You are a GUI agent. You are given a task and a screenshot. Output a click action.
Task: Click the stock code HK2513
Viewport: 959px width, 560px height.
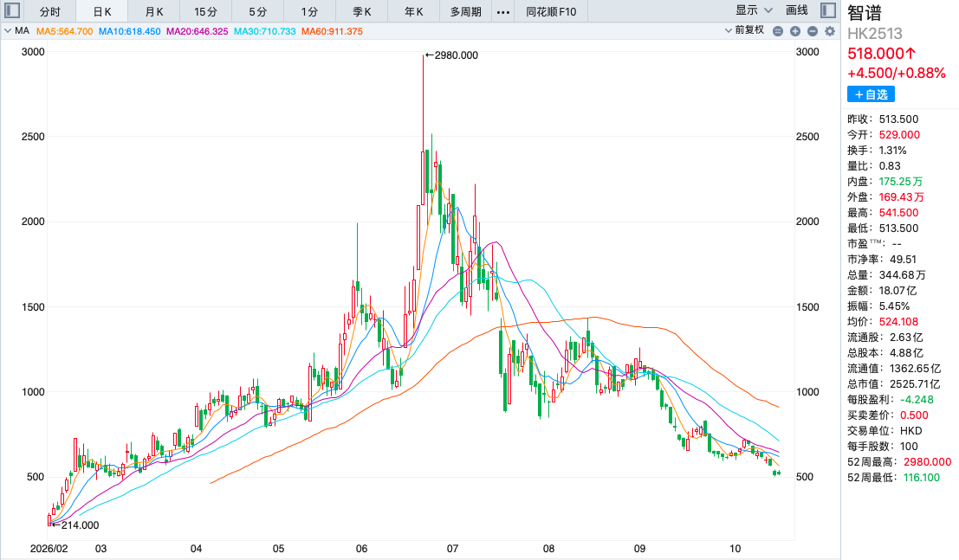875,34
